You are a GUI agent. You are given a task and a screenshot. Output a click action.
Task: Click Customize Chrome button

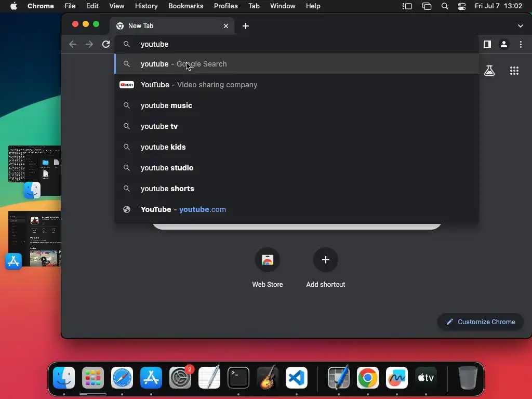coord(481,322)
